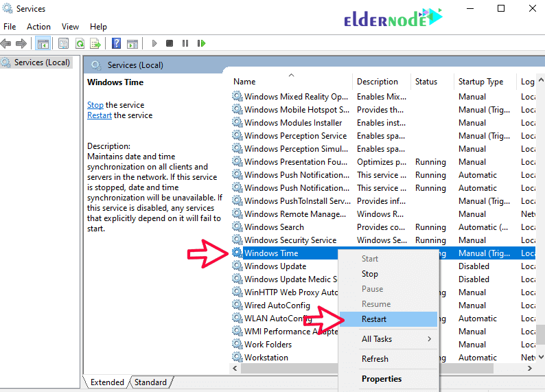Switch to the Standard tab
This screenshot has height=392, width=545.
tap(150, 382)
